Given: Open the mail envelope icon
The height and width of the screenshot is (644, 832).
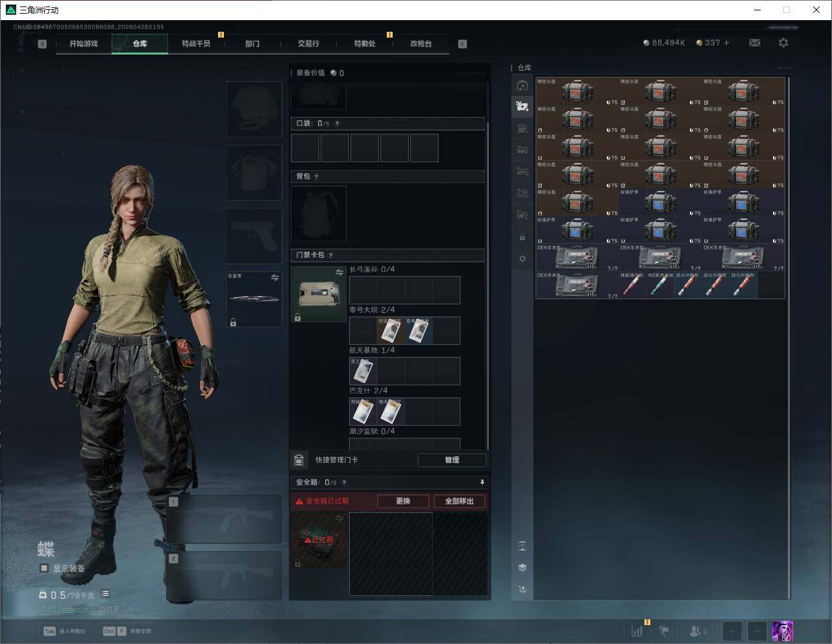Looking at the screenshot, I should tap(755, 43).
